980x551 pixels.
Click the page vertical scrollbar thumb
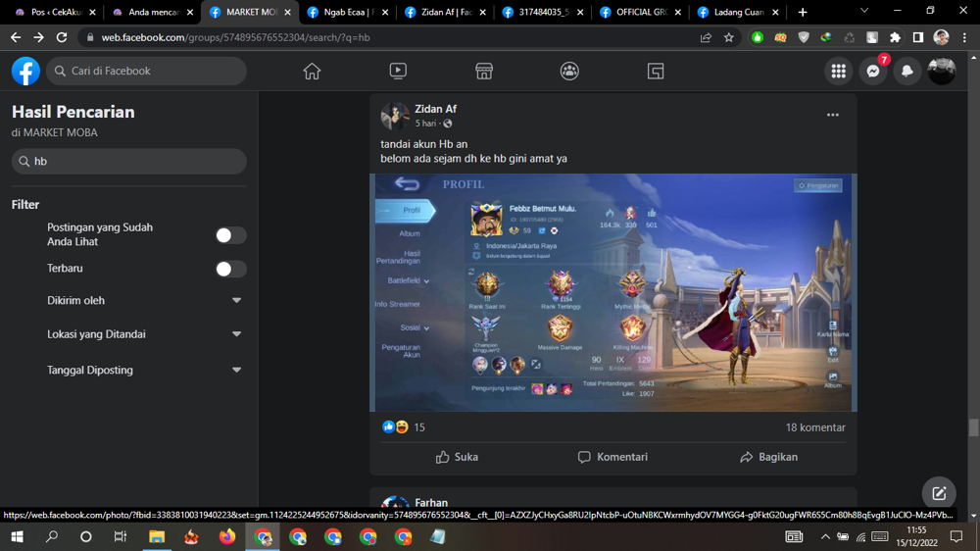(x=974, y=427)
